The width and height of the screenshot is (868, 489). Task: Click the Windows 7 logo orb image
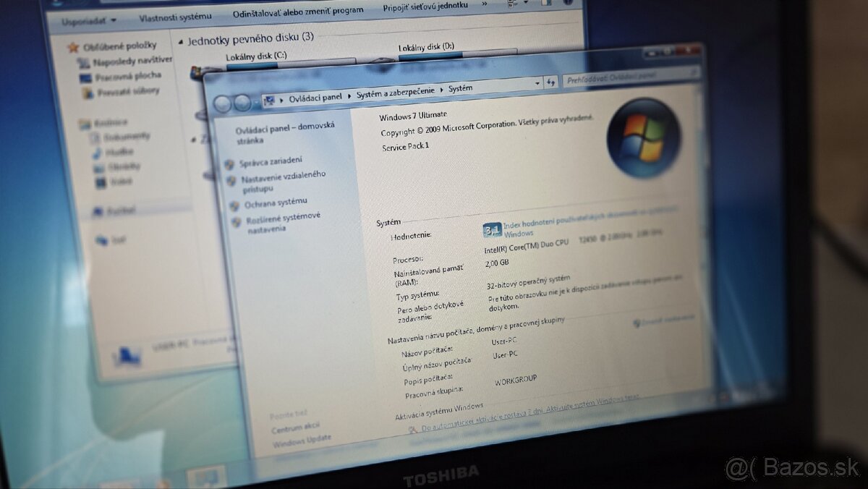coord(643,137)
